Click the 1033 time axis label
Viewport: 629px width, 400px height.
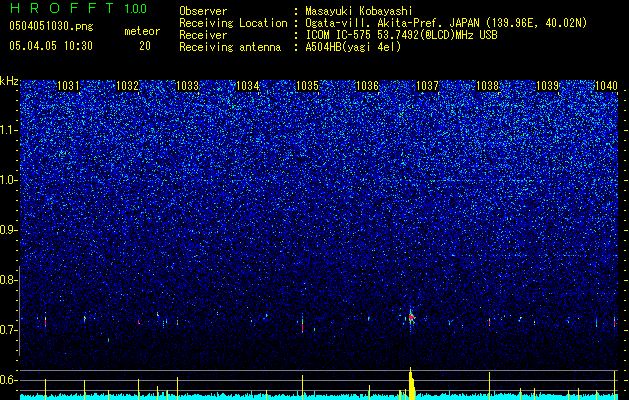click(x=187, y=86)
